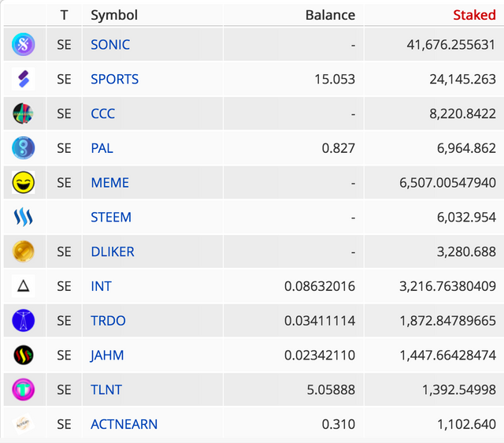The image size is (504, 443).
Task: Click the T column header
Action: pos(64,15)
